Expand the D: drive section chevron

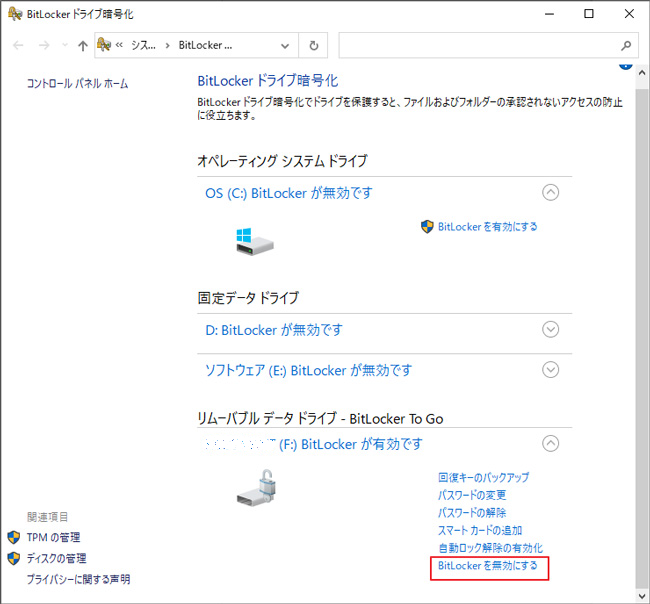(x=551, y=330)
